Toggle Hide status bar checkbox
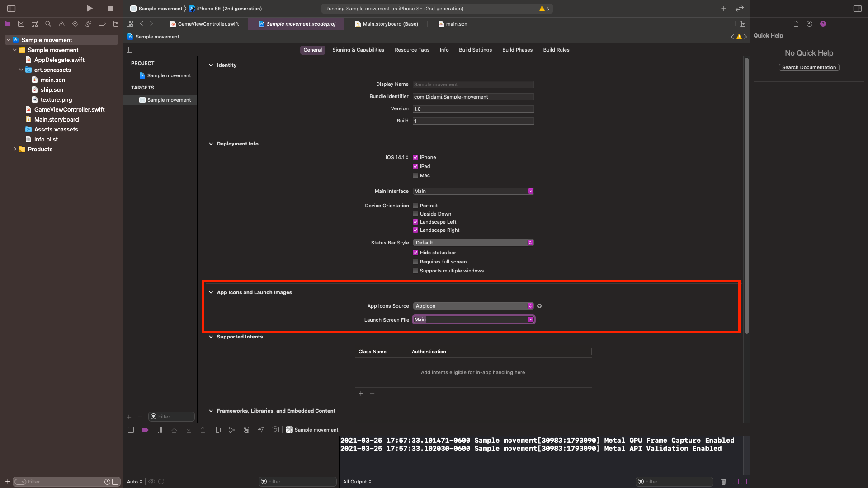This screenshot has height=488, width=868. (x=415, y=253)
